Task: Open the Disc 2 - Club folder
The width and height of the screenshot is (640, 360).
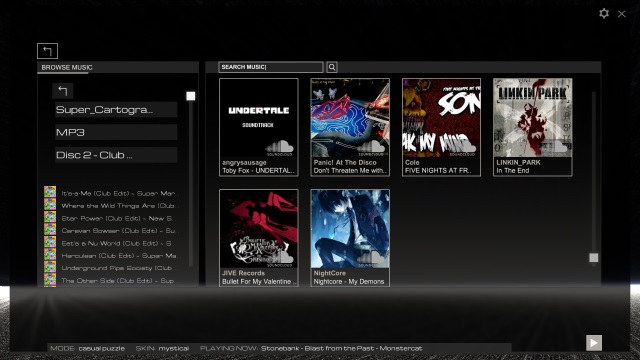Action: click(x=116, y=155)
